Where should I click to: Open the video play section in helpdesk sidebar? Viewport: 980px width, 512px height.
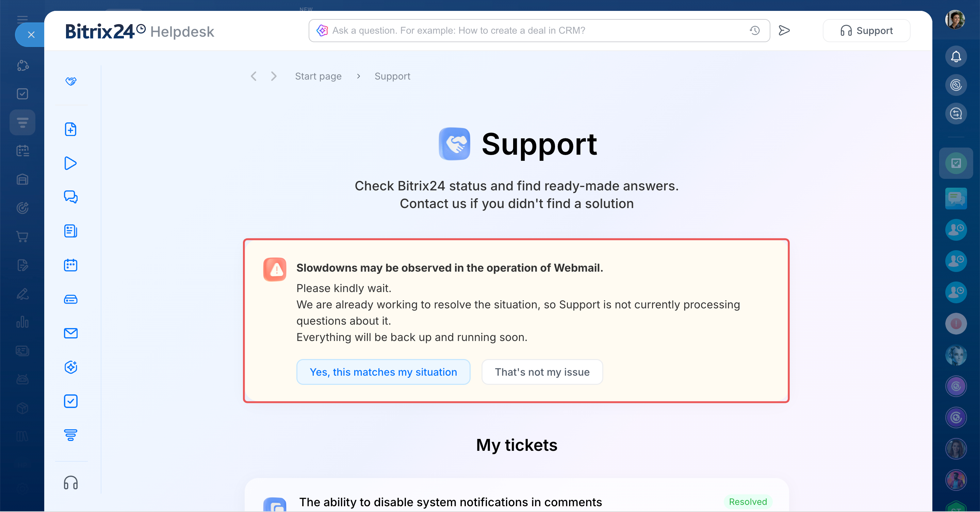click(x=71, y=163)
